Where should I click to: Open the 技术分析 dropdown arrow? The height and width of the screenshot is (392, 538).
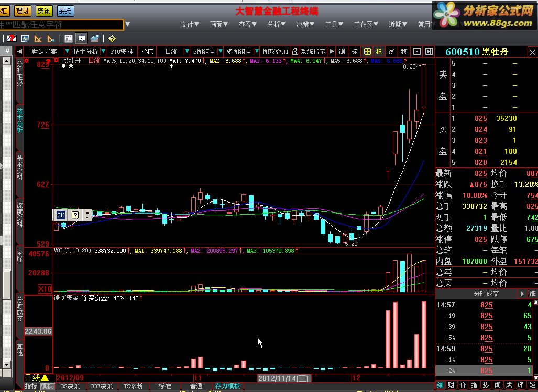click(x=103, y=52)
